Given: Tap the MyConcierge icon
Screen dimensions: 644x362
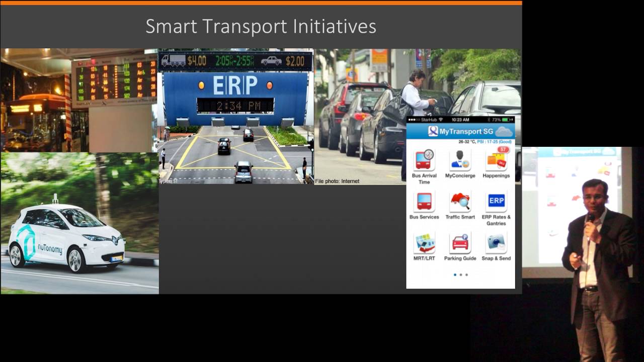Looking at the screenshot, I should click(x=460, y=160).
